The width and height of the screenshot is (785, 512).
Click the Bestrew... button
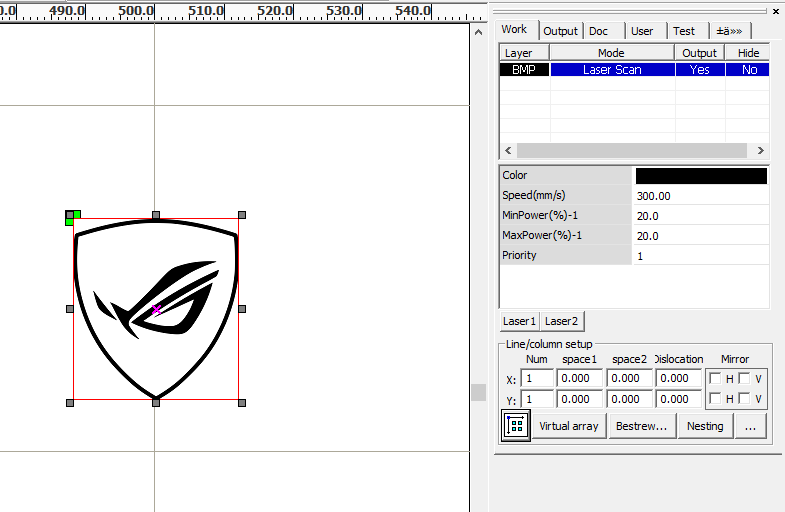[x=641, y=426]
